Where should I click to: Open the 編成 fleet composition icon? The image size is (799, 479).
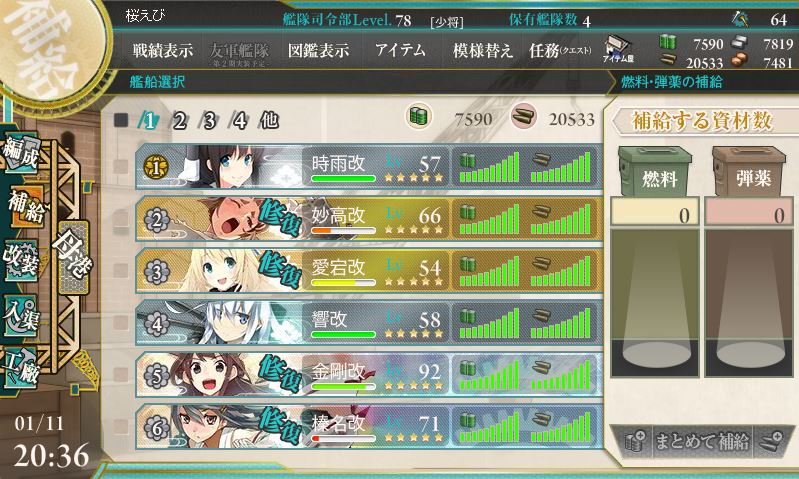(x=20, y=153)
